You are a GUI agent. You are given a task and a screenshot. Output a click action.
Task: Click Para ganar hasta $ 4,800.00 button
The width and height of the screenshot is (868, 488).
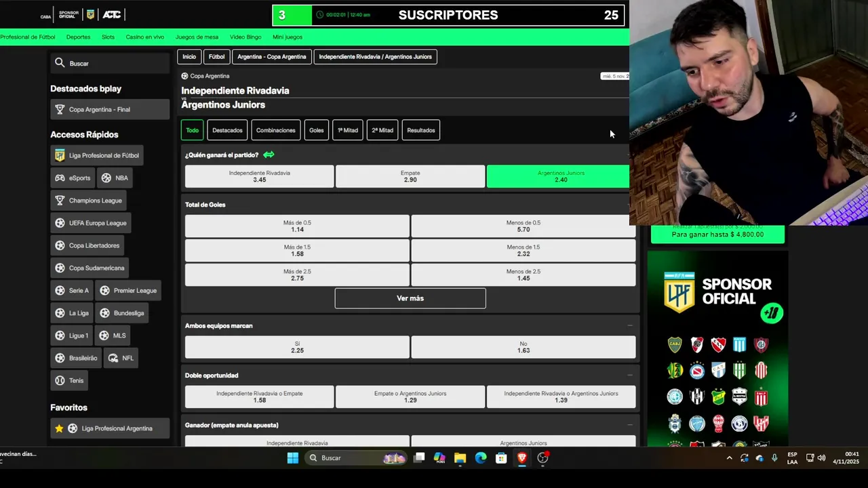[717, 235]
